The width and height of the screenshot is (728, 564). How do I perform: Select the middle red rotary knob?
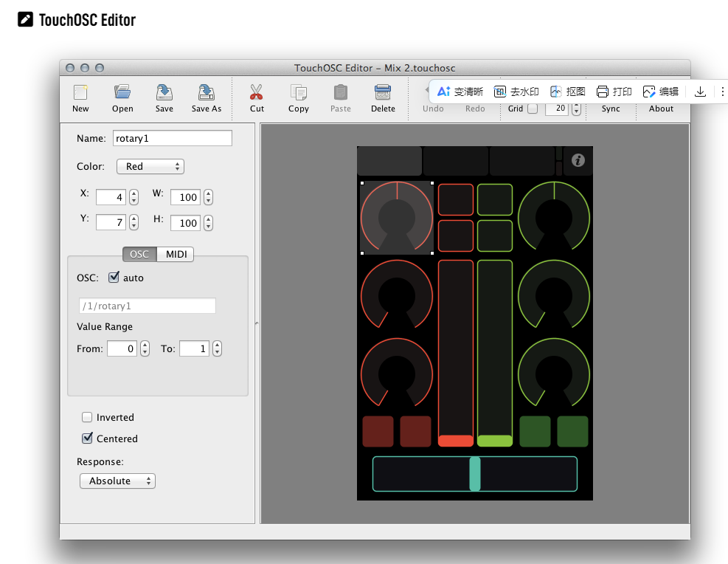coord(397,295)
